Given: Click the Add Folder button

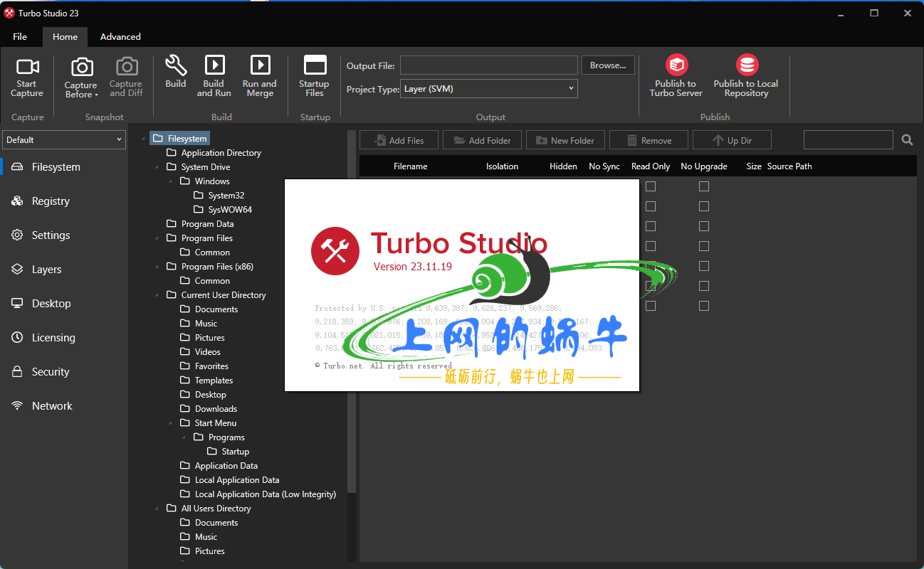Looking at the screenshot, I should pyautogui.click(x=482, y=140).
